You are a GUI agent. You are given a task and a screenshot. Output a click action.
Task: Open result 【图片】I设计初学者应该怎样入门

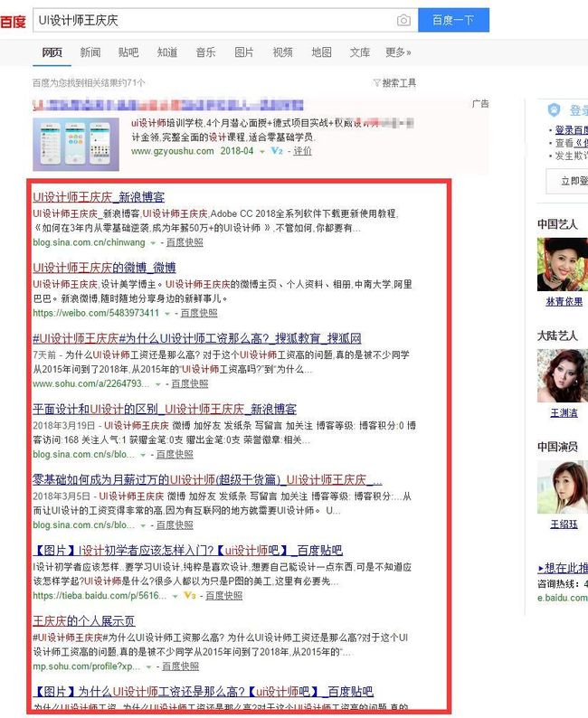coord(188,550)
